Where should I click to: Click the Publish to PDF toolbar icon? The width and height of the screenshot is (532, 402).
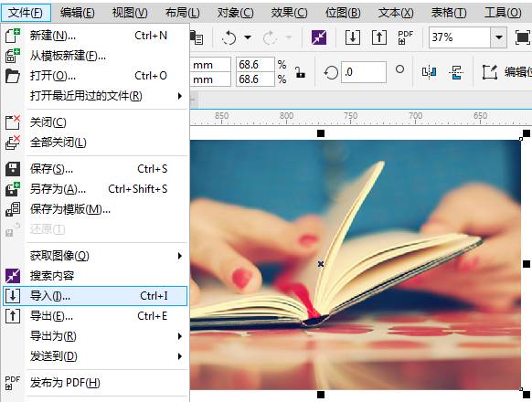tap(406, 37)
